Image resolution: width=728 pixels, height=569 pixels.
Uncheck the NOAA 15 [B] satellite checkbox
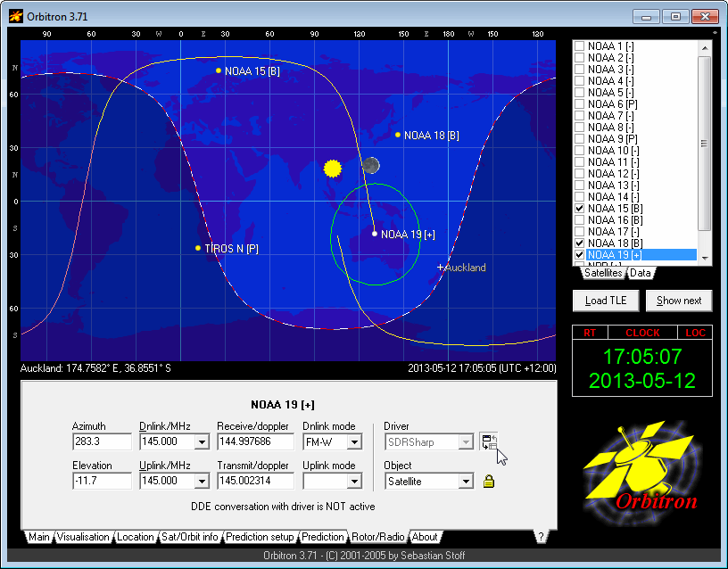click(580, 208)
